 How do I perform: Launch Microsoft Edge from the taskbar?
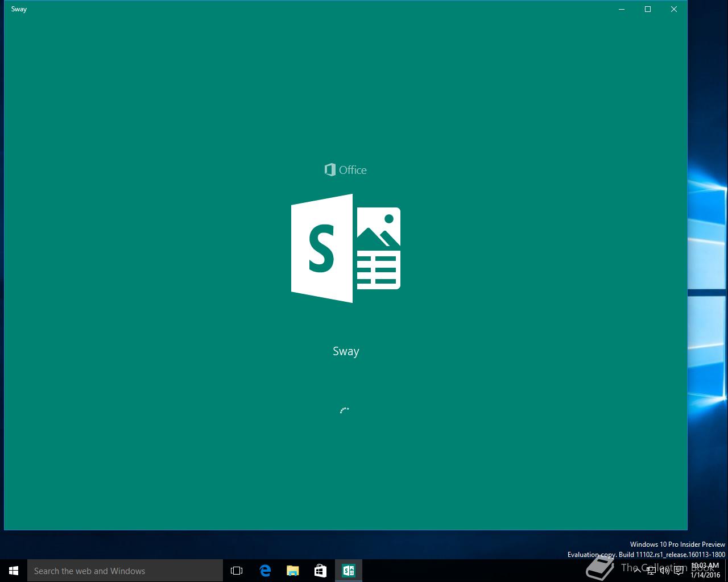pos(265,571)
